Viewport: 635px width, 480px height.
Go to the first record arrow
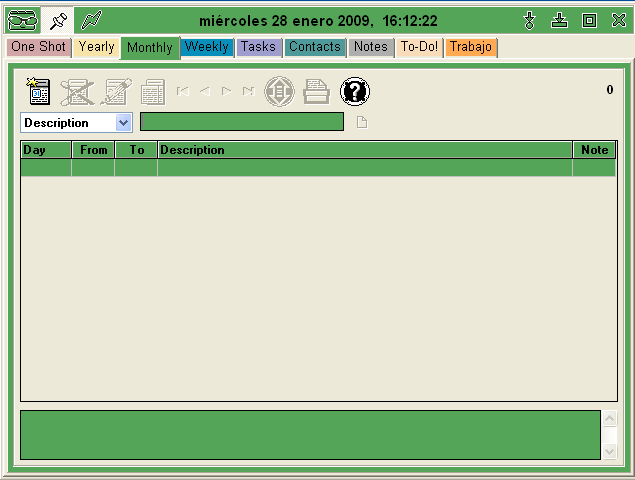183,92
